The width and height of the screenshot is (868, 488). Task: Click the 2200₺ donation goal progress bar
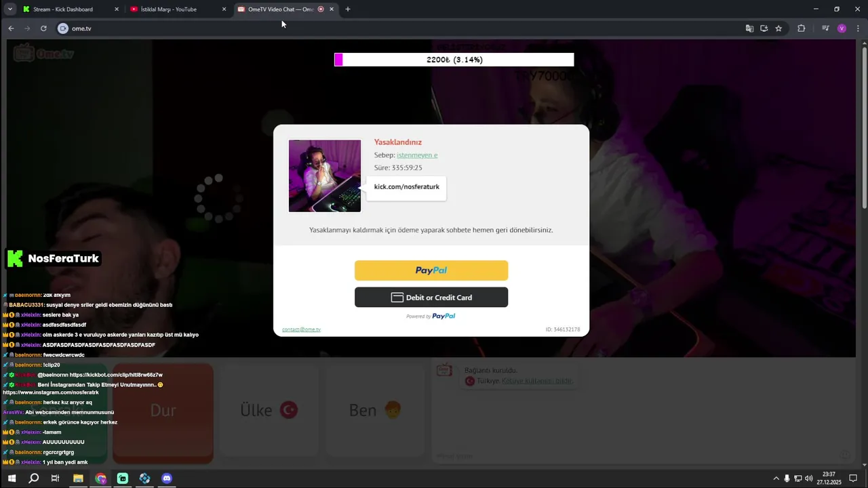click(x=454, y=60)
